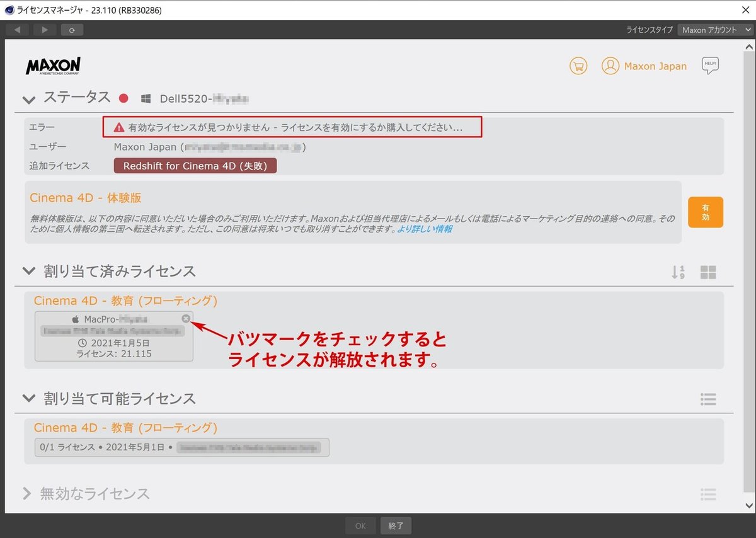Open the shopping cart icon
756x538 pixels.
pyautogui.click(x=578, y=66)
